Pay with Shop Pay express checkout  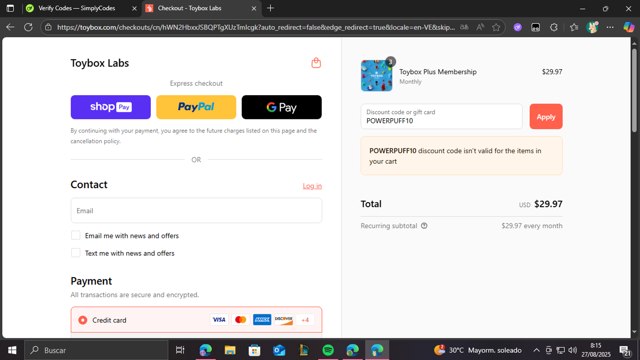pyautogui.click(x=111, y=107)
